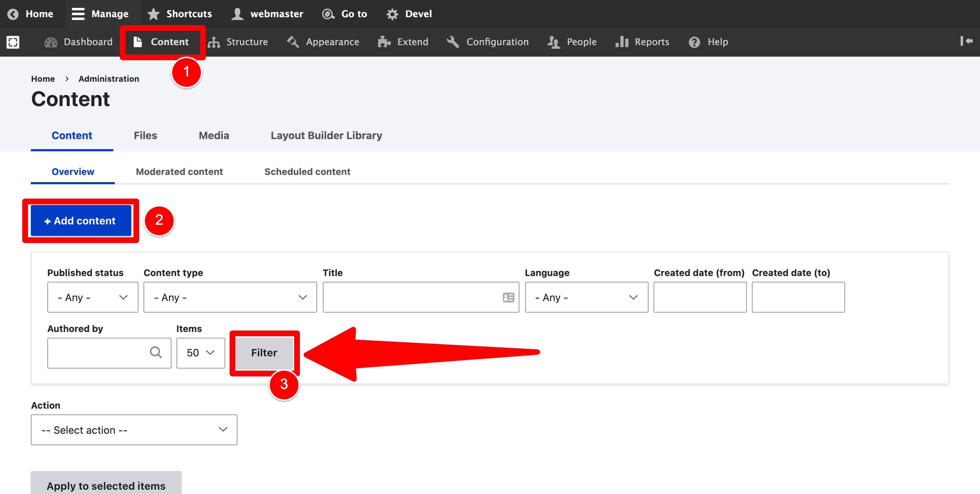980x494 pixels.
Task: Click the Structure hierarchy icon
Action: [x=214, y=42]
